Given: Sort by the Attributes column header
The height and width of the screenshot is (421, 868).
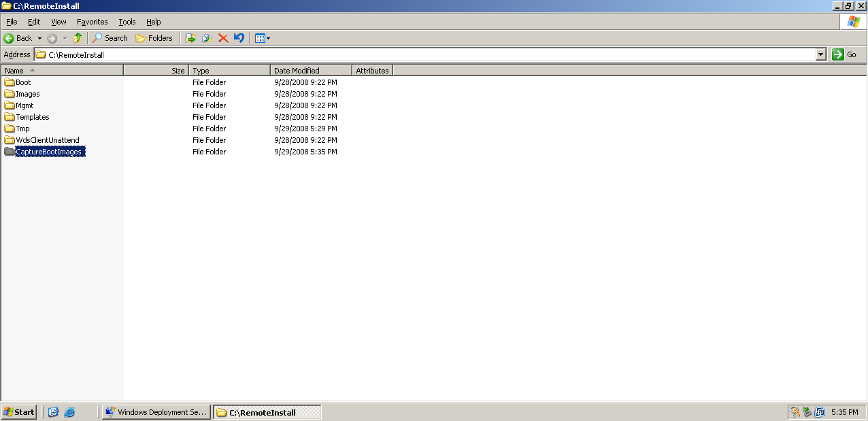Looking at the screenshot, I should [372, 70].
